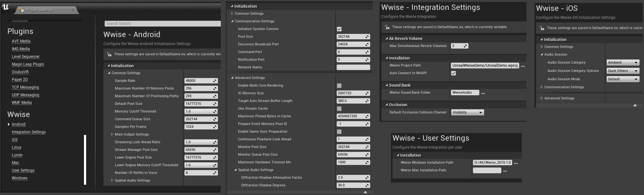
Task: Open Integration Settings in Wwise list
Action: point(29,132)
